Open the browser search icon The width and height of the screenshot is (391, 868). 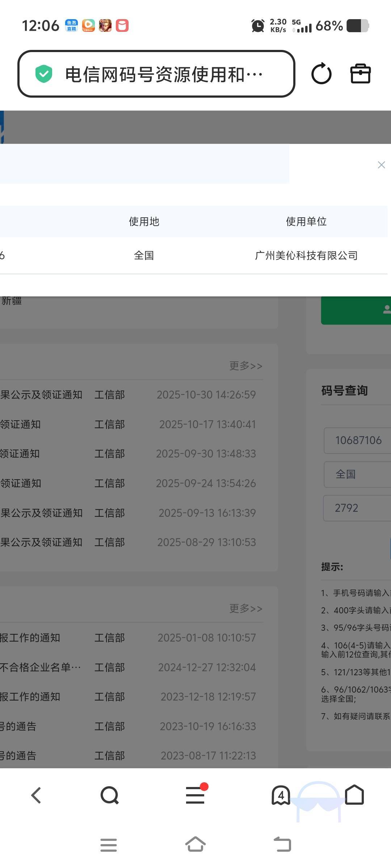[x=109, y=795]
